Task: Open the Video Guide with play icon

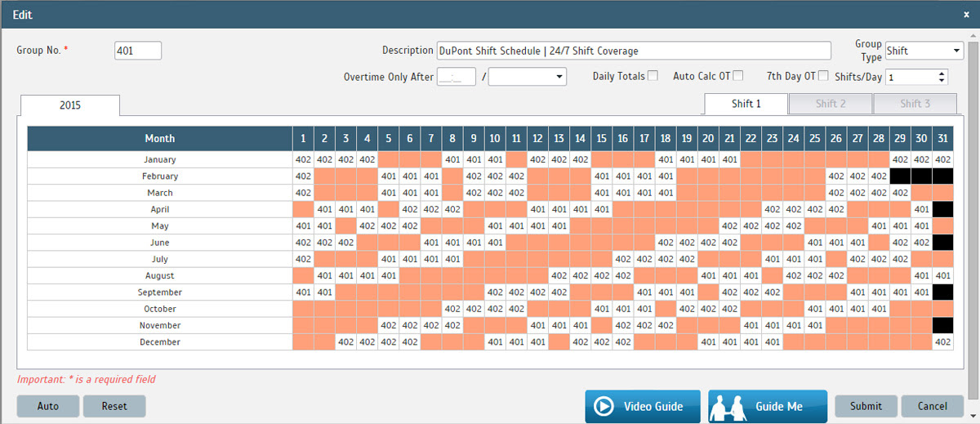Action: coord(643,406)
